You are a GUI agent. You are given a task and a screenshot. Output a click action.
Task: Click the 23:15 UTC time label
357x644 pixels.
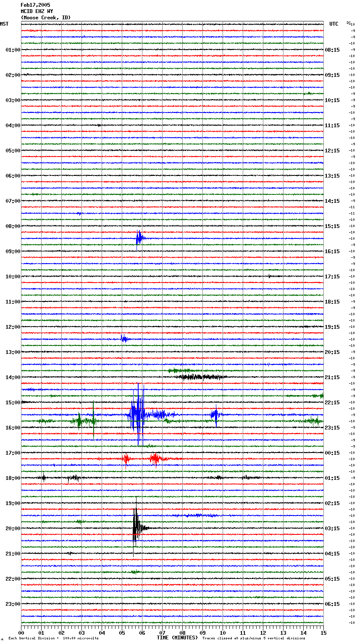[332, 428]
